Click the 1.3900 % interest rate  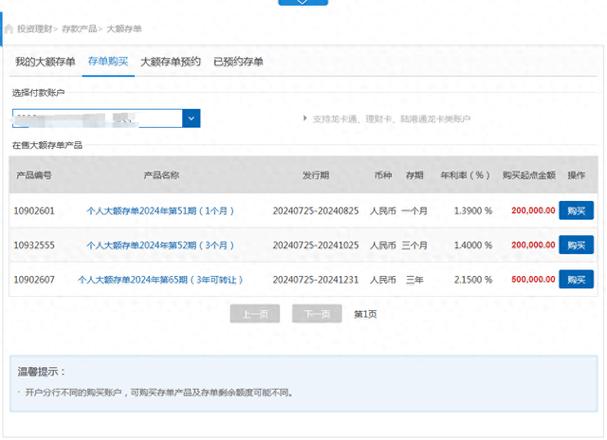click(473, 211)
